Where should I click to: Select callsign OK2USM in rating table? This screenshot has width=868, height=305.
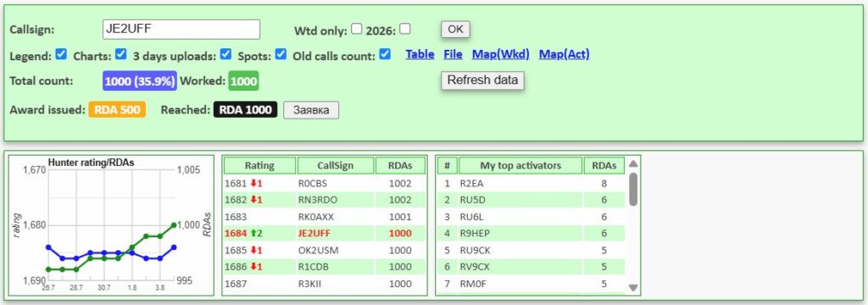(318, 250)
